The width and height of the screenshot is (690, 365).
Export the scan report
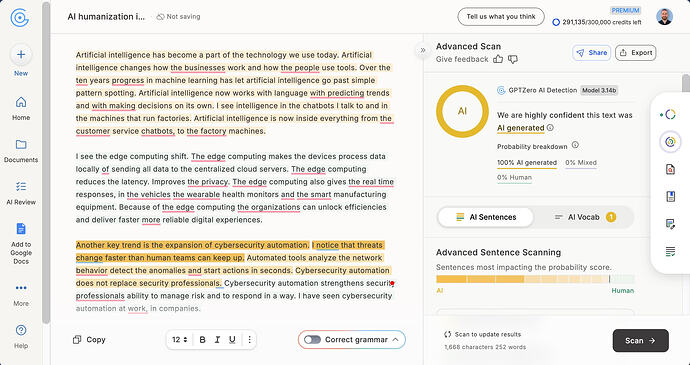coord(635,53)
